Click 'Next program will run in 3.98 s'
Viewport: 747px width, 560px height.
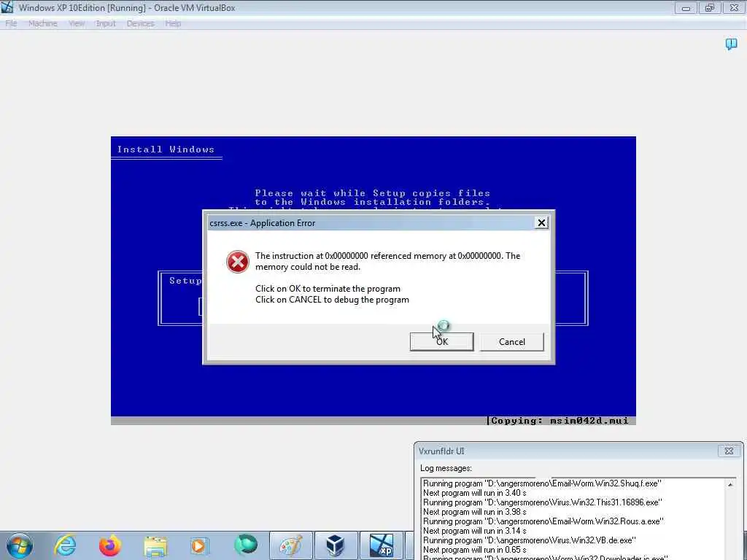tap(475, 512)
